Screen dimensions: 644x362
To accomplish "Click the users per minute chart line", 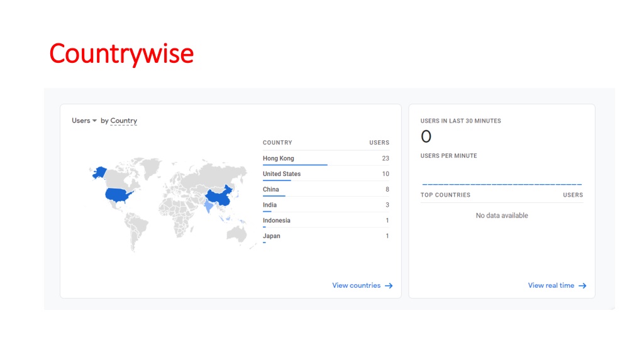I will [x=502, y=184].
